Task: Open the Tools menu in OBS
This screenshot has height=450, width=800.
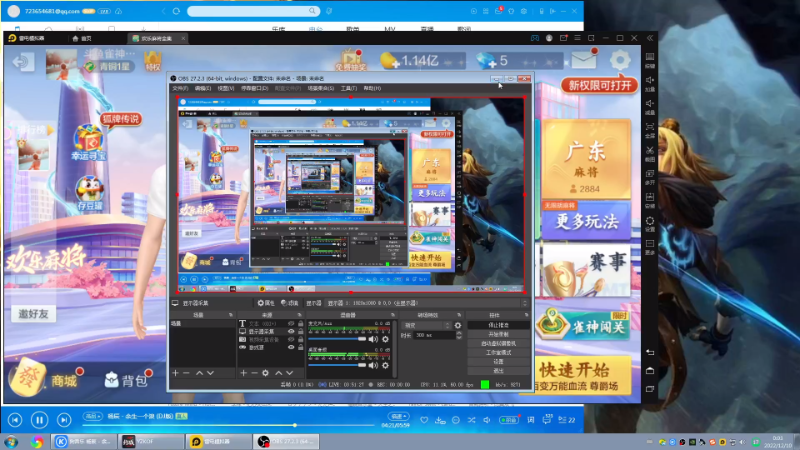Action: (348, 88)
